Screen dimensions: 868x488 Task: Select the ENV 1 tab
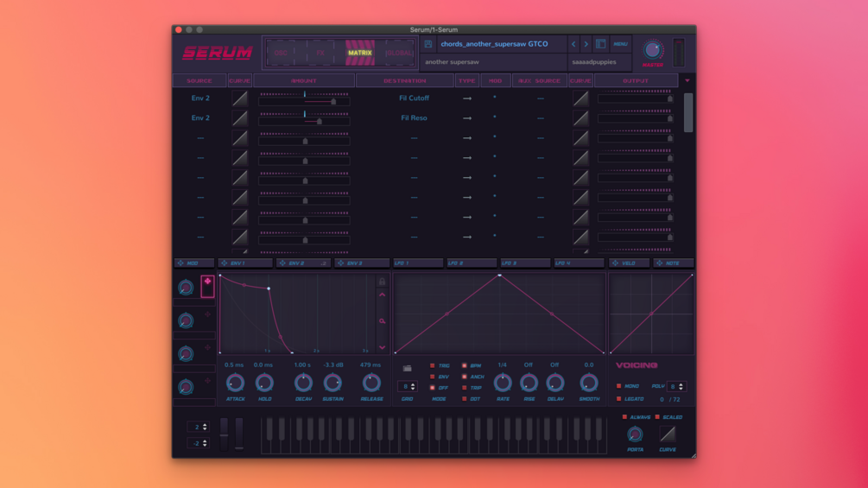(x=245, y=263)
